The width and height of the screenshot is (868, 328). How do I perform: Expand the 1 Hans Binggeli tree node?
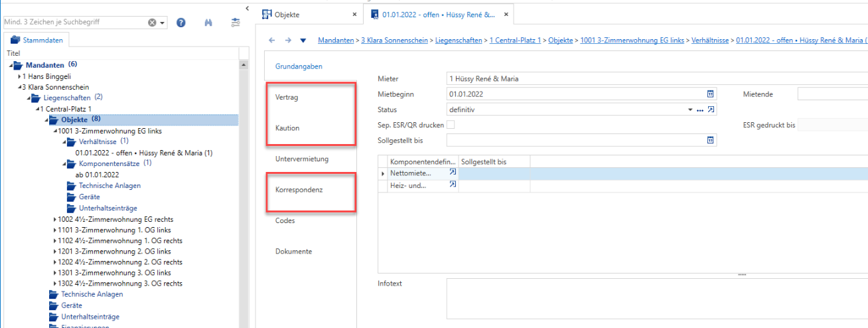tap(20, 76)
